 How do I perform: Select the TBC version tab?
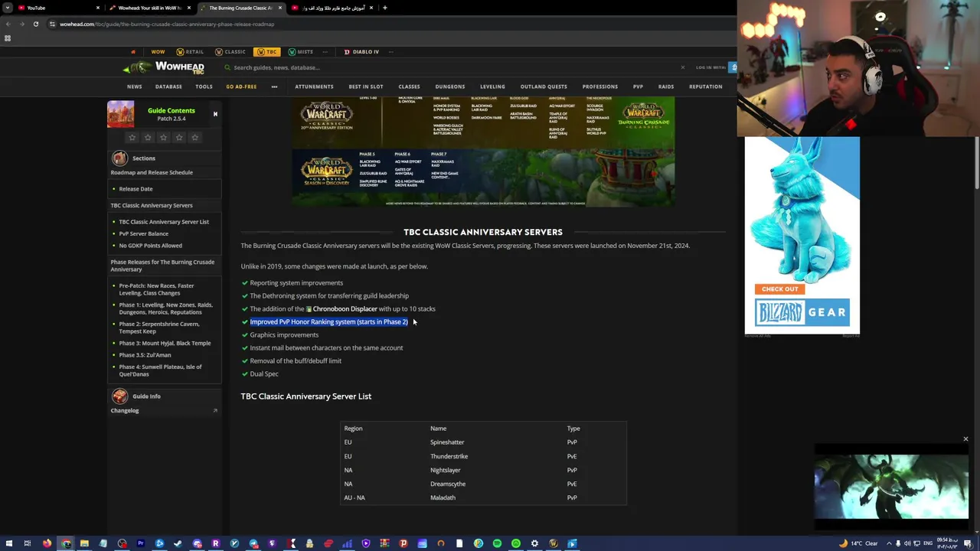tap(267, 52)
